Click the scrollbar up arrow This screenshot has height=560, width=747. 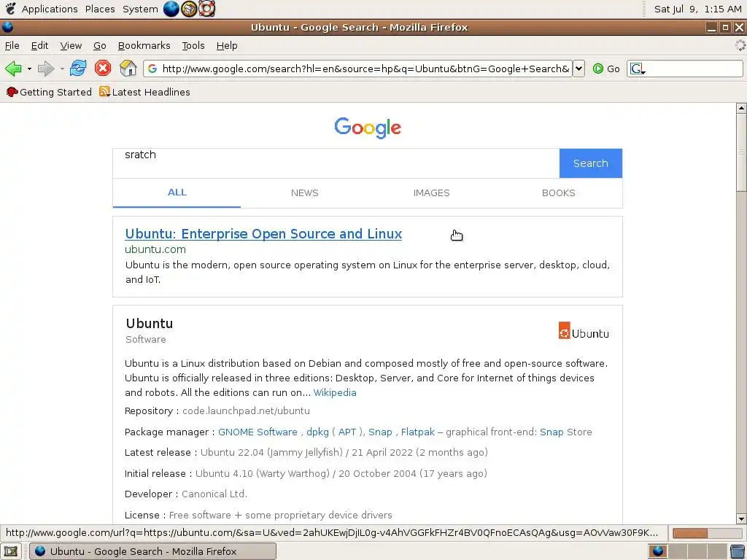coord(741,108)
